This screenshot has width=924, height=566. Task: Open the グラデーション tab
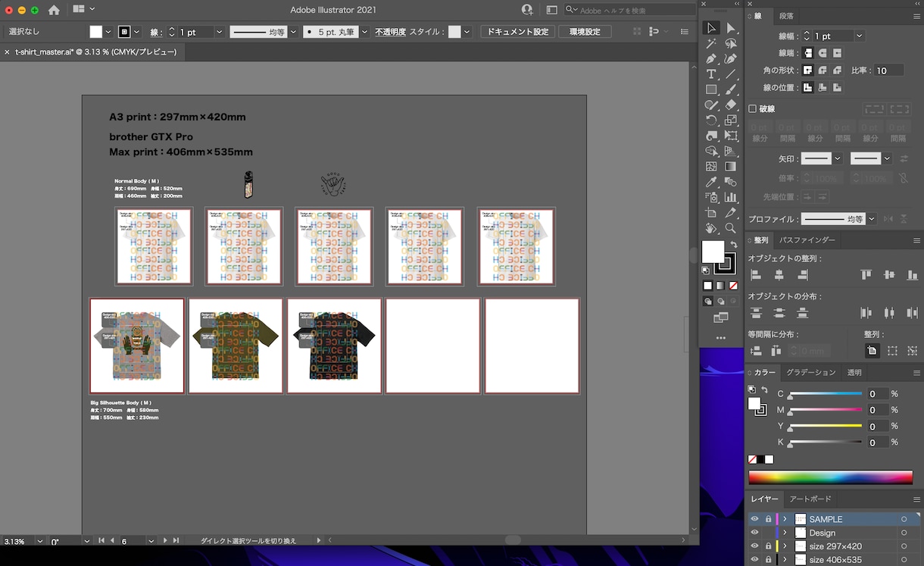[811, 373]
